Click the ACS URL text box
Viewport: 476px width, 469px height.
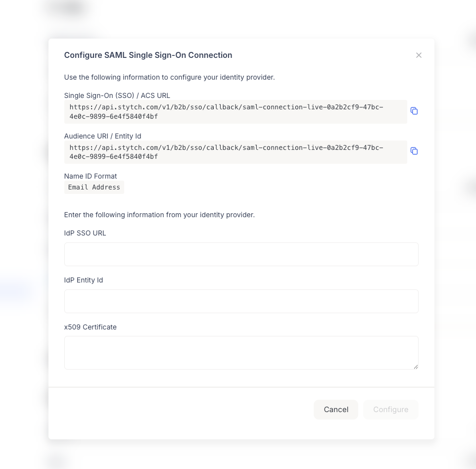coord(236,111)
